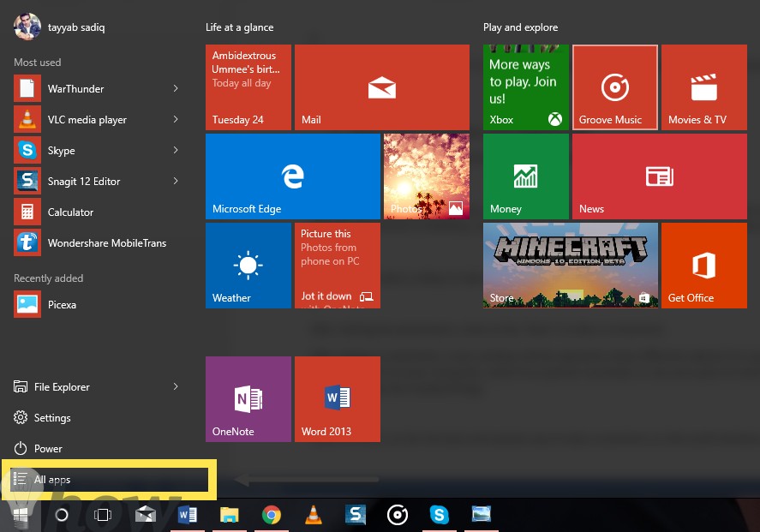Click the Get Office tile
Viewport: 760px width, 532px height.
point(704,266)
